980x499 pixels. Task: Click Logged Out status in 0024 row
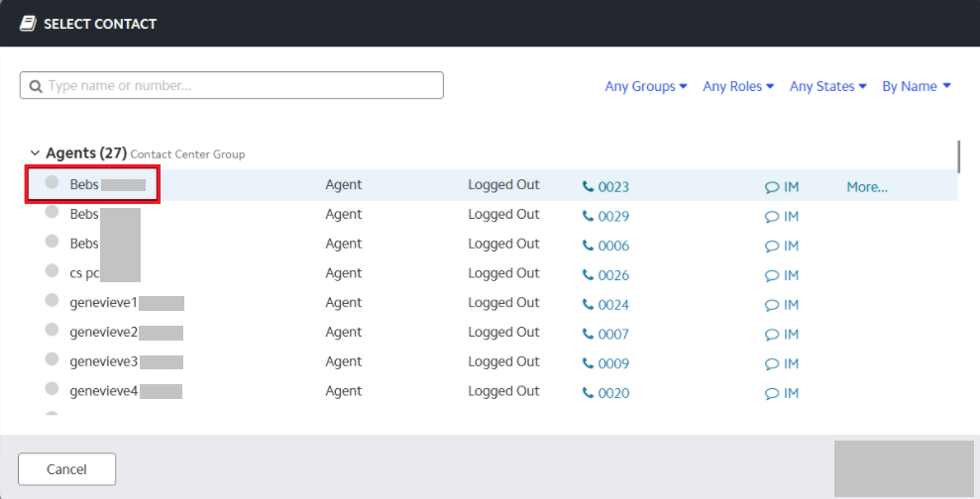pyautogui.click(x=503, y=302)
